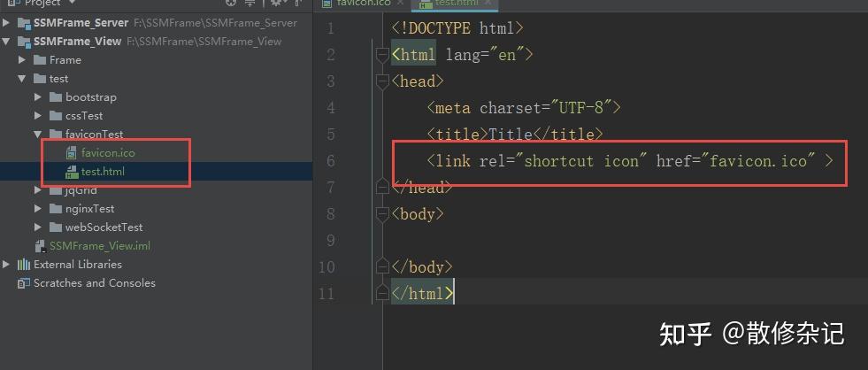Open SSMFrame_View.iml file
Viewport: 868px width, 370px height.
pos(100,246)
